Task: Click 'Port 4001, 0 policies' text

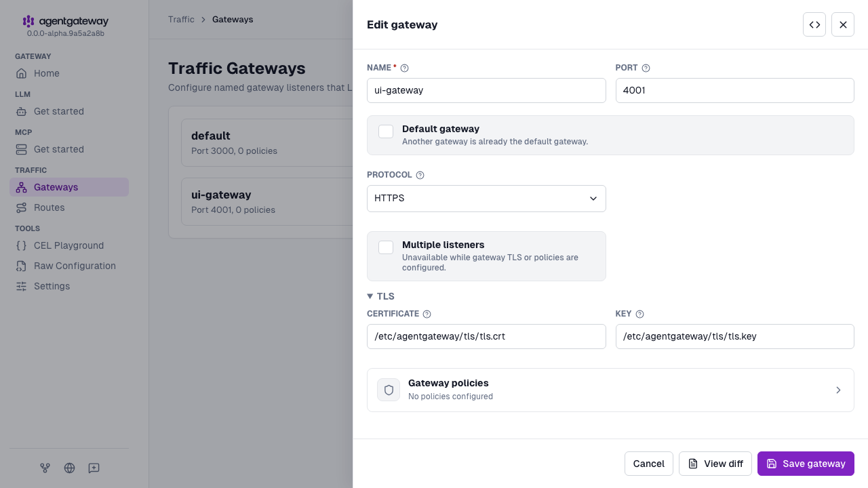Action: 233,210
